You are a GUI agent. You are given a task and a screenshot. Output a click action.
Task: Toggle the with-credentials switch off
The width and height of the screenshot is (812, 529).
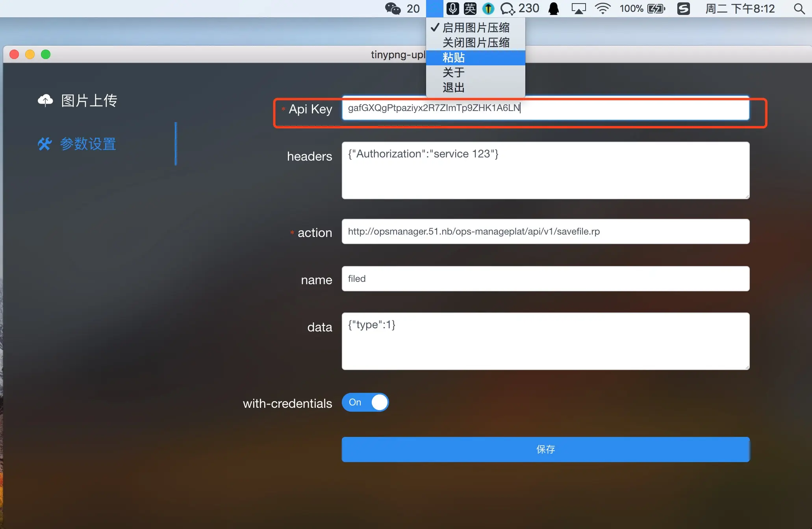click(x=365, y=402)
